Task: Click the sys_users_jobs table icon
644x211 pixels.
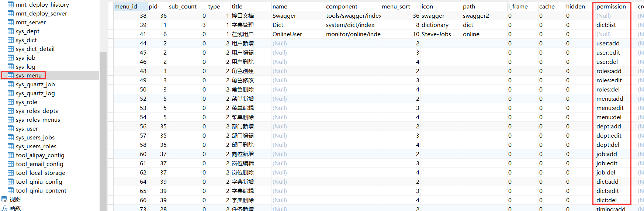Action: tap(11, 138)
